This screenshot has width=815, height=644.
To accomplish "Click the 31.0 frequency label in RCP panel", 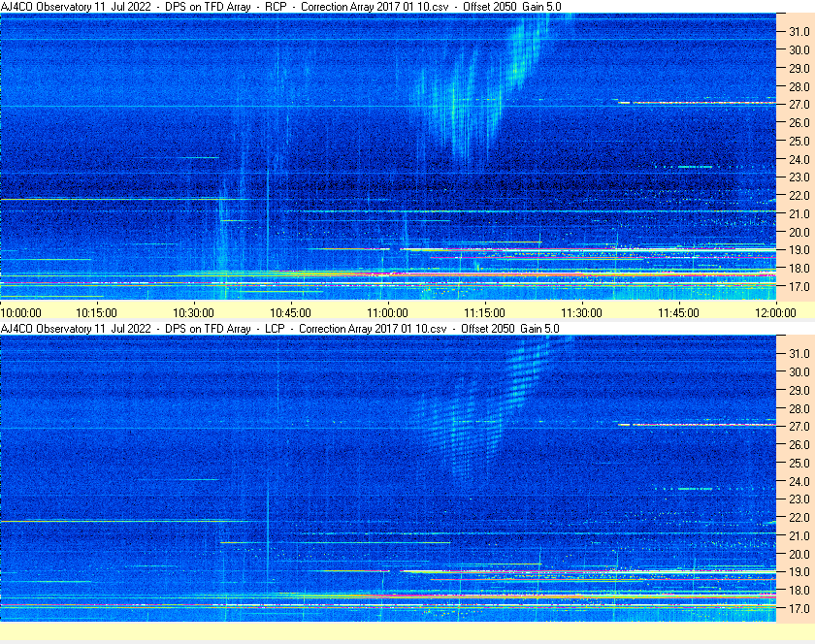I will [x=799, y=31].
